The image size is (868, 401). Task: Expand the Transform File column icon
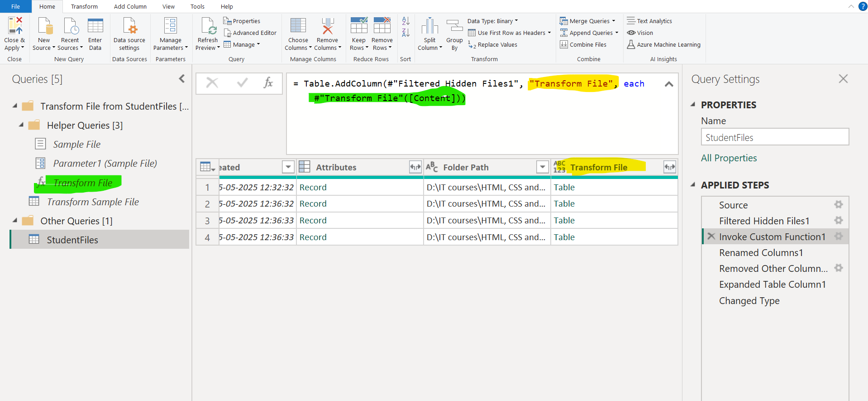coord(669,167)
